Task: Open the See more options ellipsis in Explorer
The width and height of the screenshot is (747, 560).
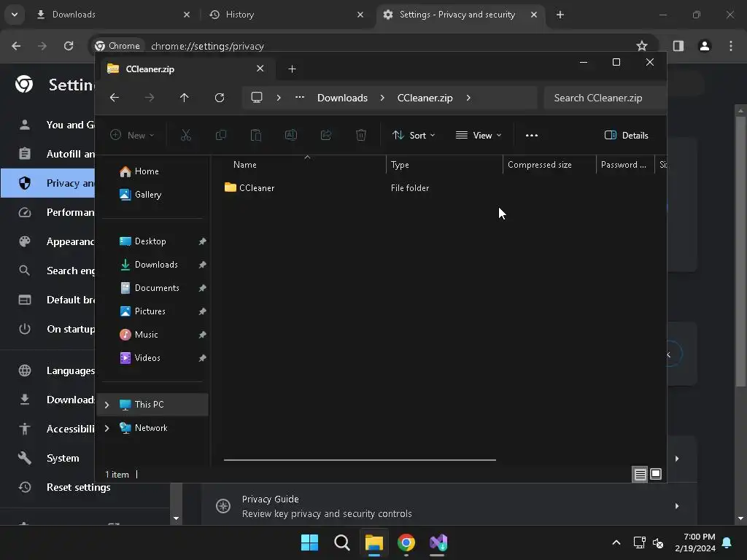Action: (532, 135)
